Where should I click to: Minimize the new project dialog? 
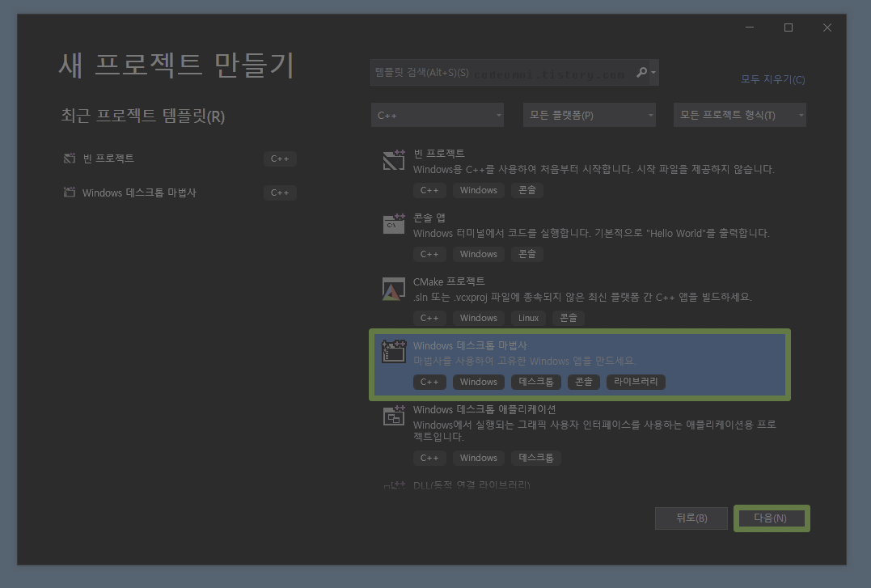tap(750, 27)
